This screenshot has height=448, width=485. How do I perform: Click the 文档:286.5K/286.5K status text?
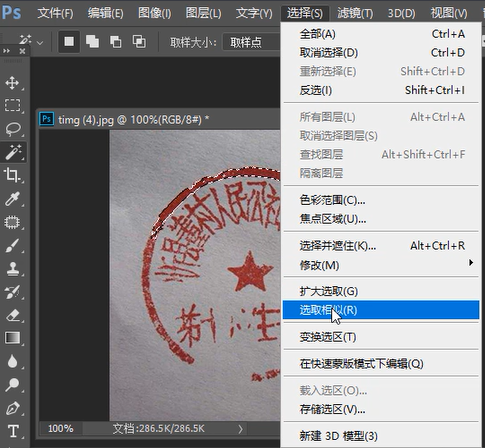(158, 428)
